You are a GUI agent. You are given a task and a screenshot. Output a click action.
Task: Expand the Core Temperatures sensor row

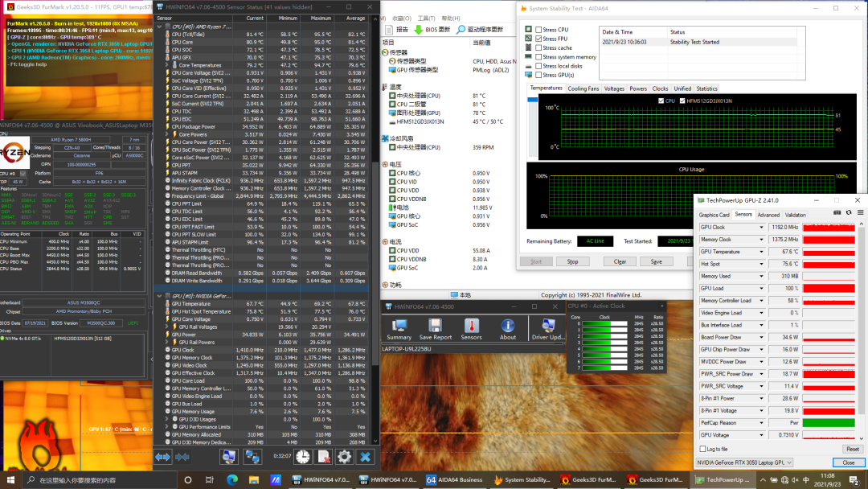click(x=166, y=65)
